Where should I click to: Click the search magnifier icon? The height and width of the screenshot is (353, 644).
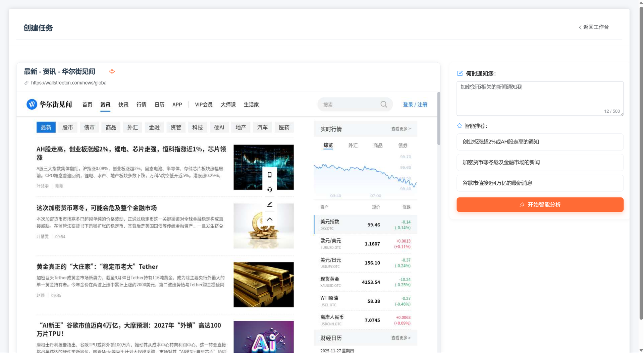point(384,105)
